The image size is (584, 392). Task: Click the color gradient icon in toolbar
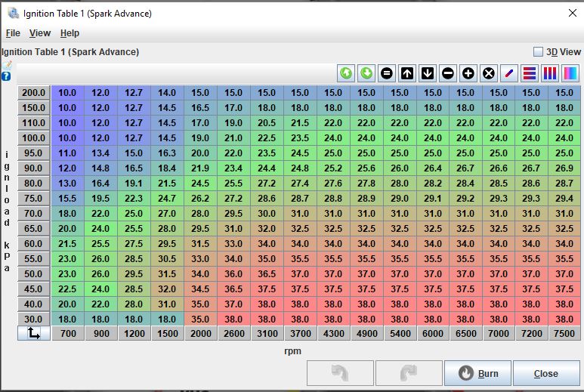click(570, 73)
